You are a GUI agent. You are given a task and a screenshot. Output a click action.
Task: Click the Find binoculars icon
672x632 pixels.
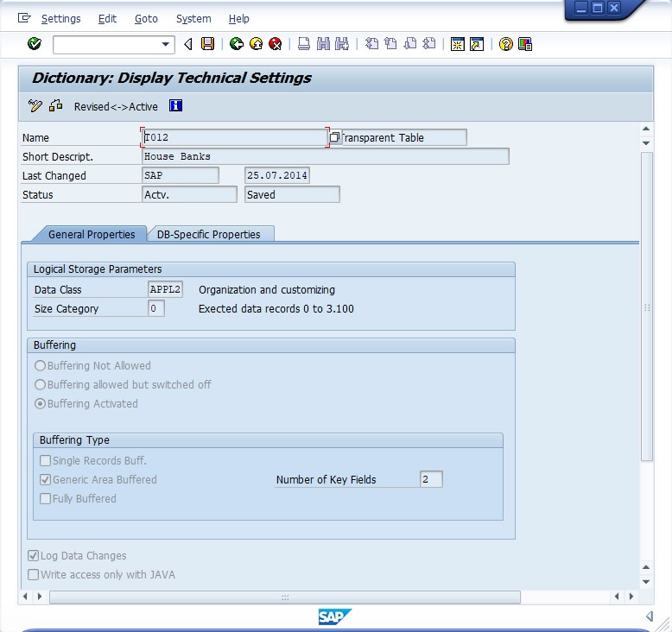(x=323, y=44)
